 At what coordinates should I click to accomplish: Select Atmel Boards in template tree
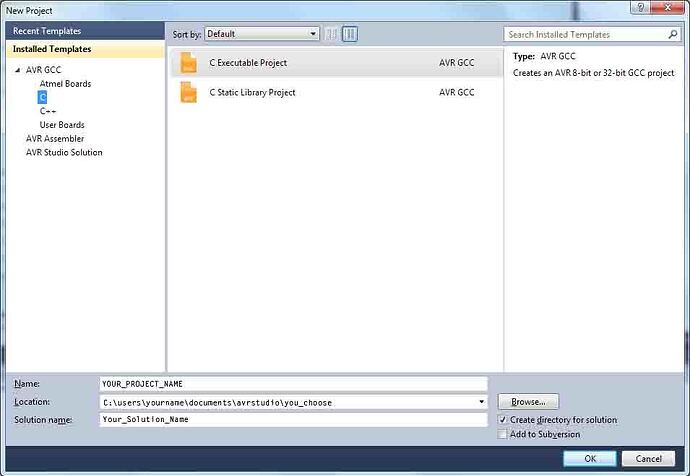(x=65, y=84)
